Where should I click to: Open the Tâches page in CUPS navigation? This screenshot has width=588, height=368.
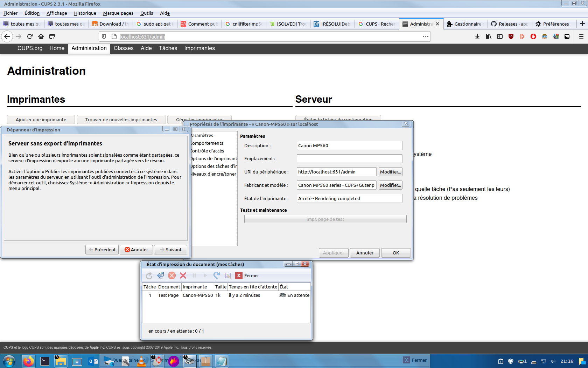168,48
